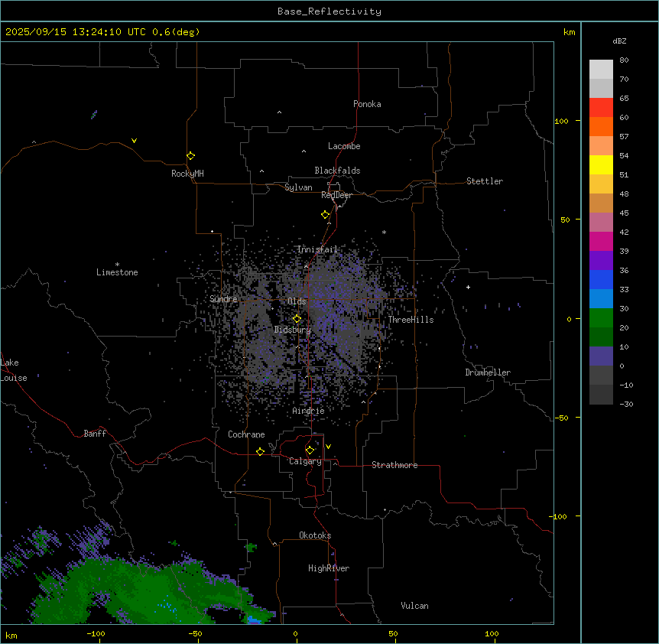Click the -50 tick on the bottom axis
659x644 pixels.
point(195,633)
